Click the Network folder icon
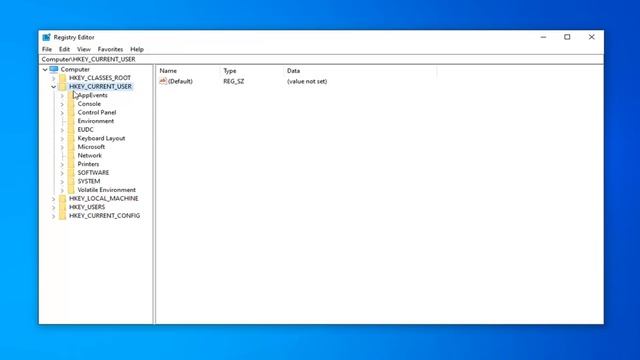Viewport: 640px width, 360px height. pyautogui.click(x=71, y=155)
